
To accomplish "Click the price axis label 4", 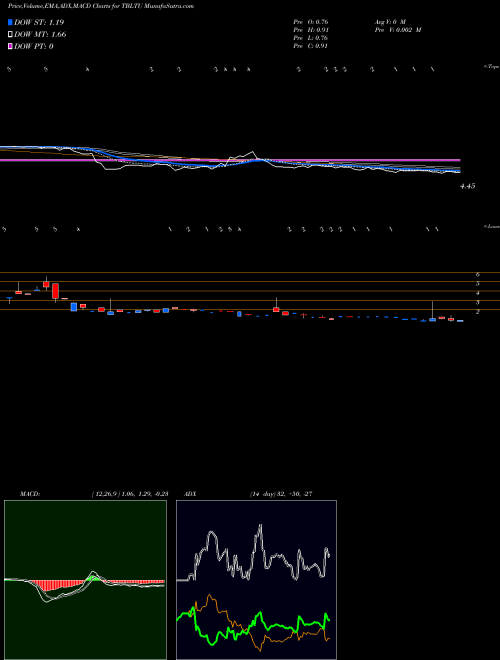I will click(478, 293).
